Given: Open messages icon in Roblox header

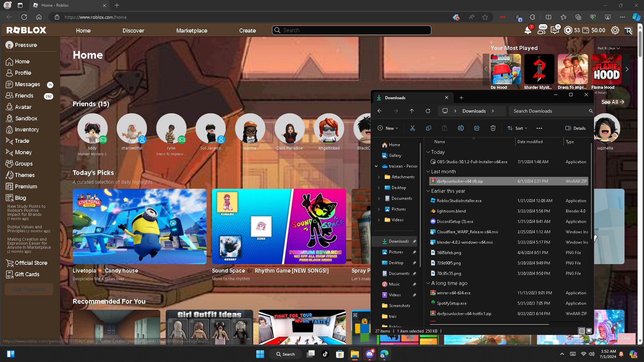Looking at the screenshot, I should click(x=555, y=30).
